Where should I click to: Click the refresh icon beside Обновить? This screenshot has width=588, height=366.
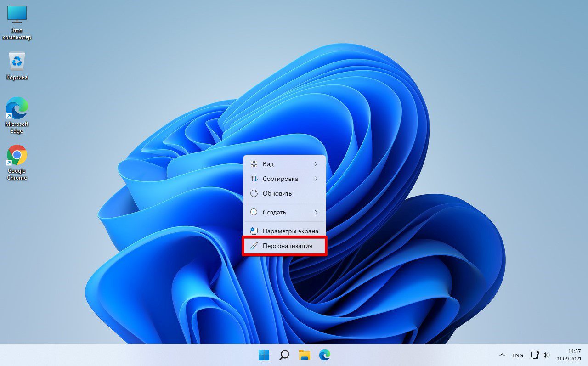tap(254, 193)
